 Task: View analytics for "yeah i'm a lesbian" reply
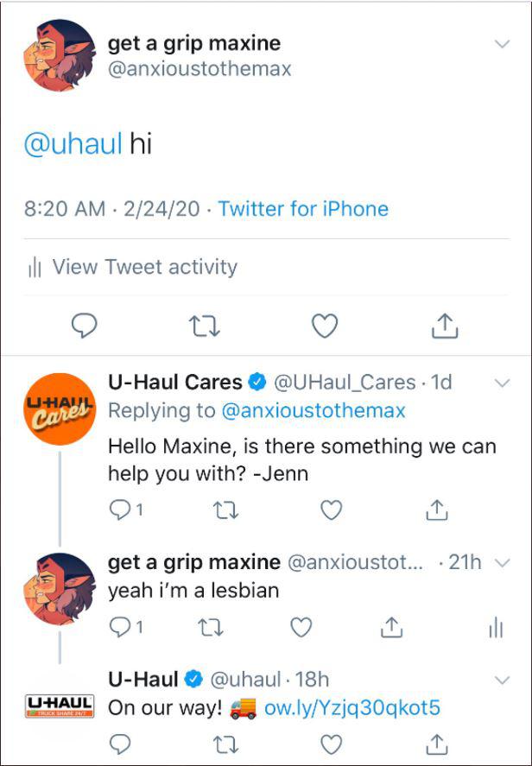pyautogui.click(x=495, y=627)
